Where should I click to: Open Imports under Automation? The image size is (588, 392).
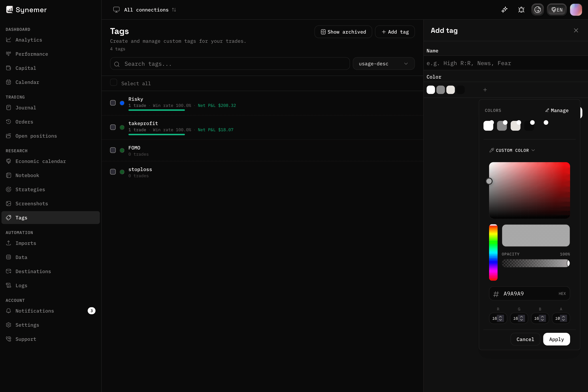tap(51, 243)
